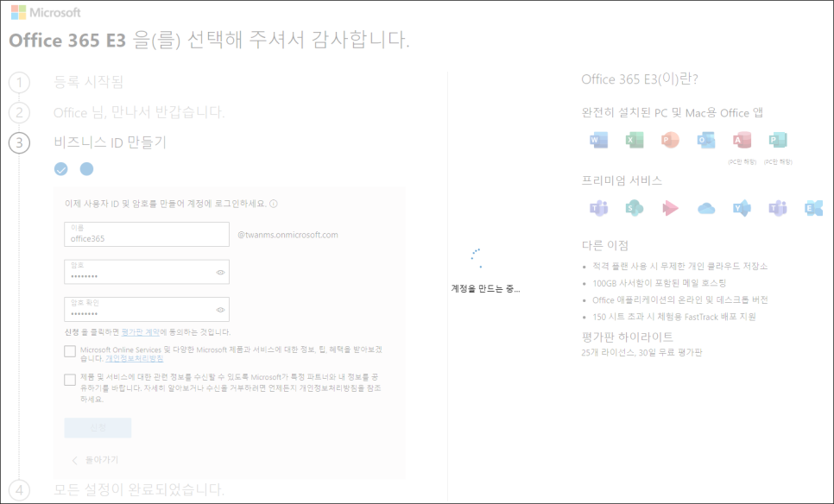Click the 암호 password field
834x504 pixels.
click(x=147, y=272)
